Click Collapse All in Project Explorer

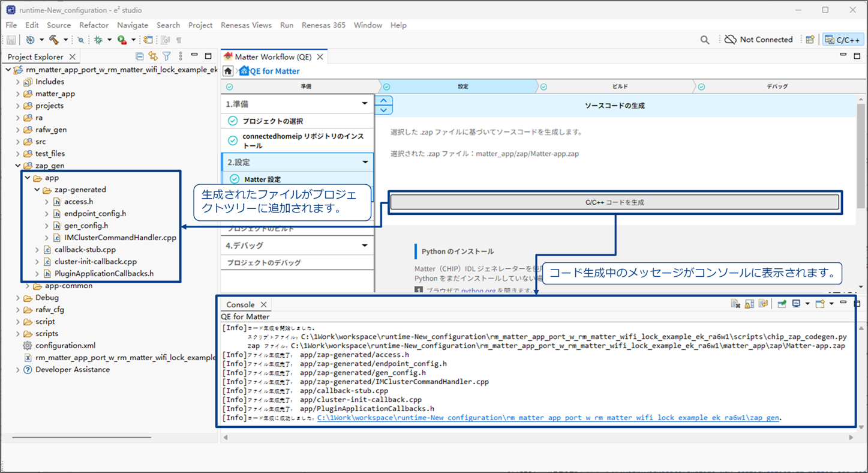(140, 56)
